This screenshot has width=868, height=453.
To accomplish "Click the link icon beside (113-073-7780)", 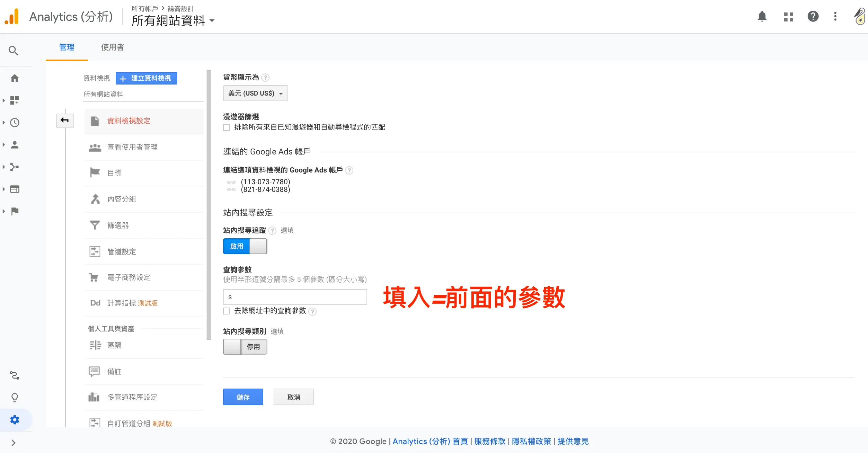I will point(231,182).
